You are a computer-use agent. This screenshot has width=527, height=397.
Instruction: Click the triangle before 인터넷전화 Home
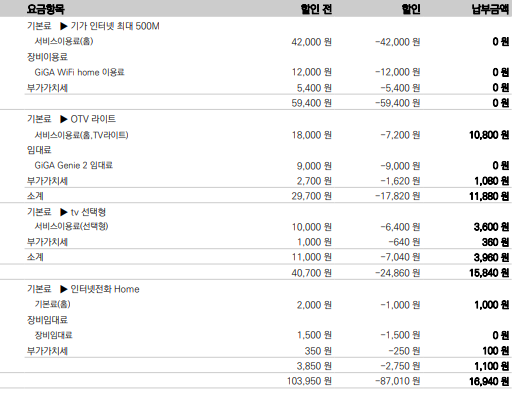tap(64, 289)
